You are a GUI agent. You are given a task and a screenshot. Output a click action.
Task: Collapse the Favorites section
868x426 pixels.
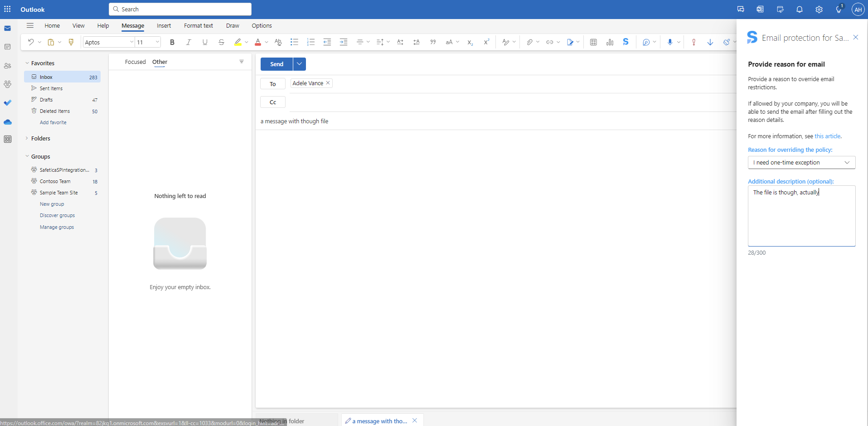tap(27, 63)
